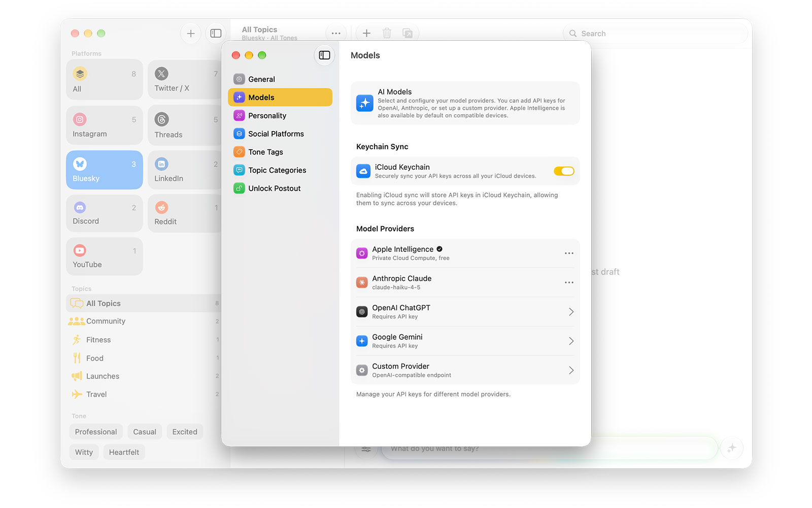The height and width of the screenshot is (508, 812).
Task: Open the Personality settings tab
Action: click(x=280, y=116)
